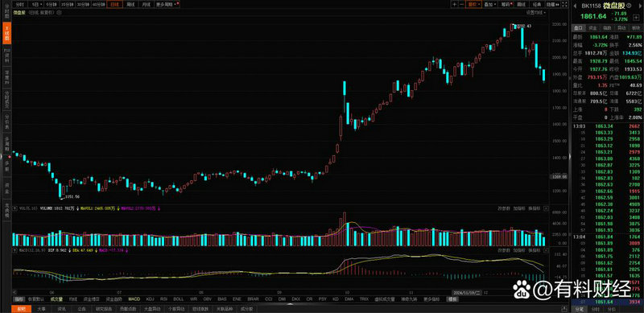This screenshot has width=644, height=313.
Task: Click the red-dot 筹码 button
Action: [507, 5]
